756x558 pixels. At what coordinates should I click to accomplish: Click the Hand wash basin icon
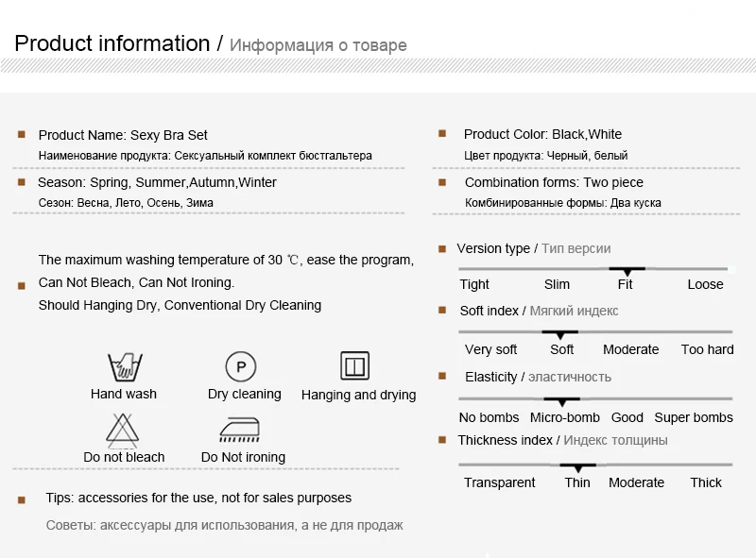coord(125,367)
